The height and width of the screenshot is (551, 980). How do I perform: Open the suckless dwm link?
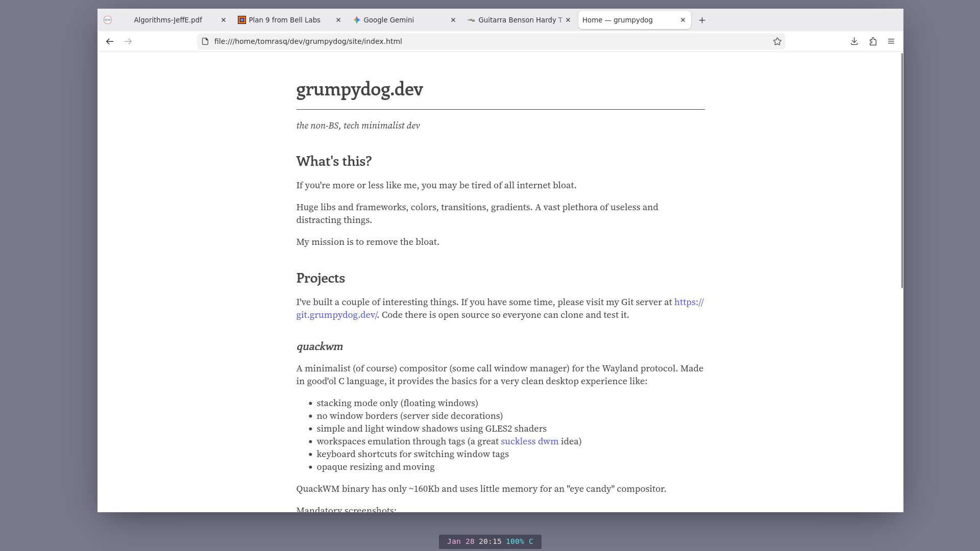pos(529,441)
